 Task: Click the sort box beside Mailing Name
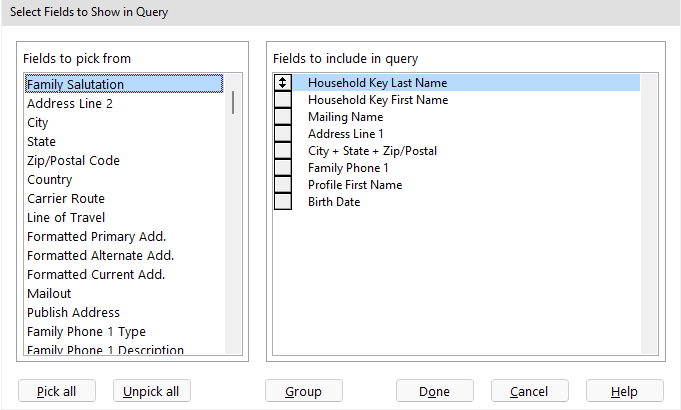[x=283, y=118]
